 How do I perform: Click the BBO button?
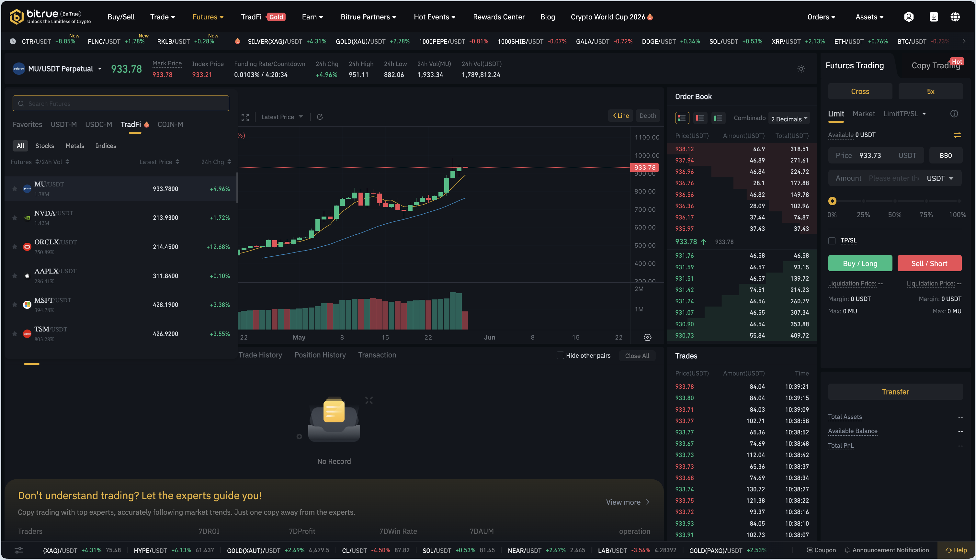[946, 155]
